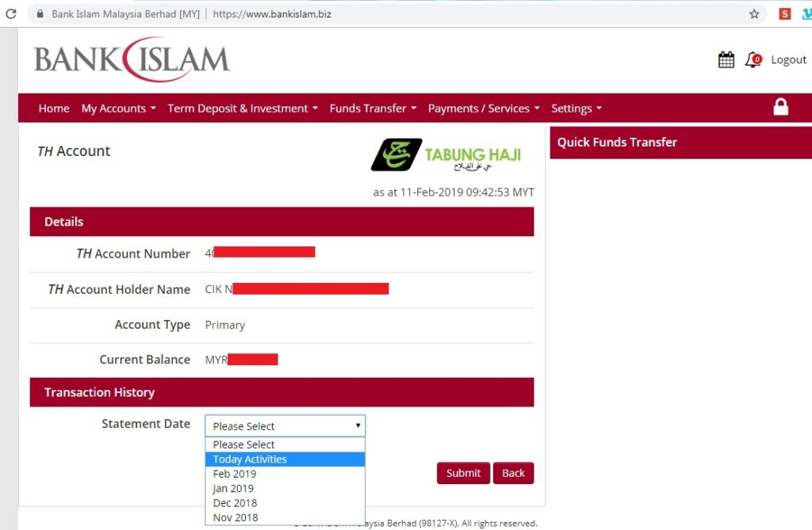
Task: Reload the page with the refresh icon
Action: (11, 14)
